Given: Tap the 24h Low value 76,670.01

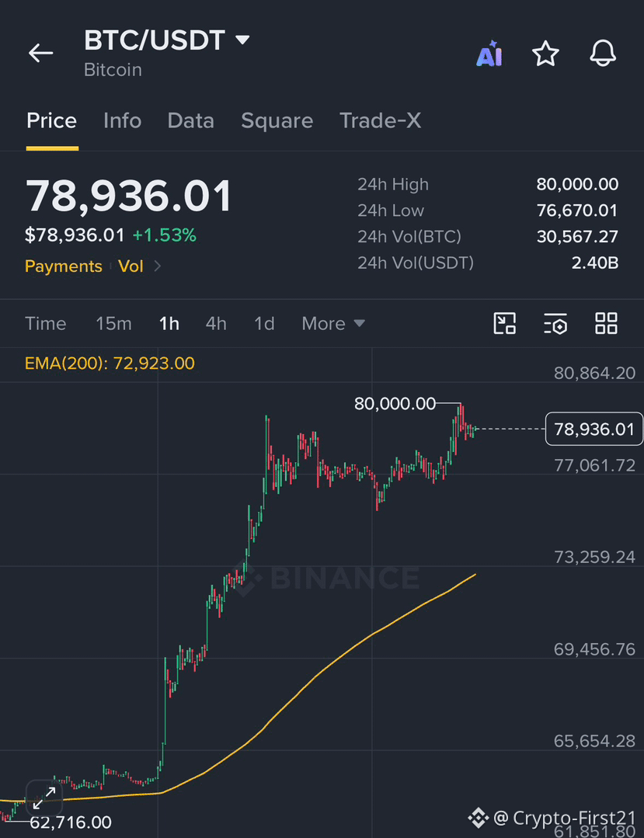Looking at the screenshot, I should tap(577, 210).
